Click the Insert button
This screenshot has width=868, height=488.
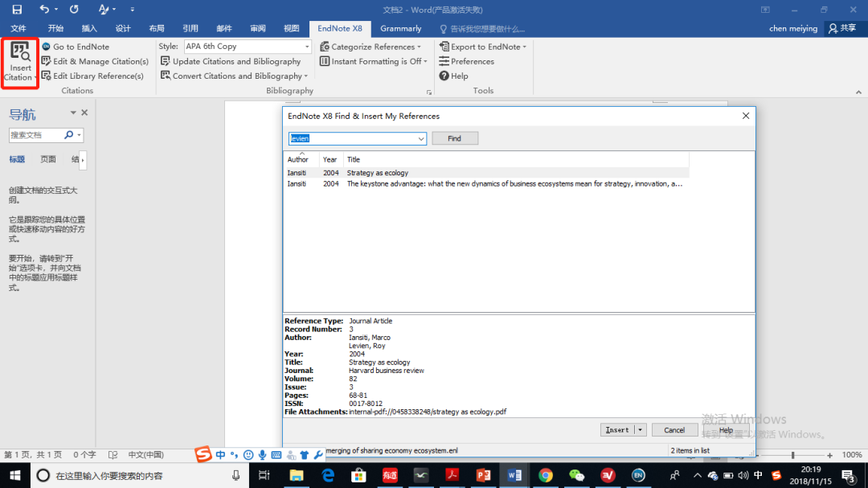[617, 430]
